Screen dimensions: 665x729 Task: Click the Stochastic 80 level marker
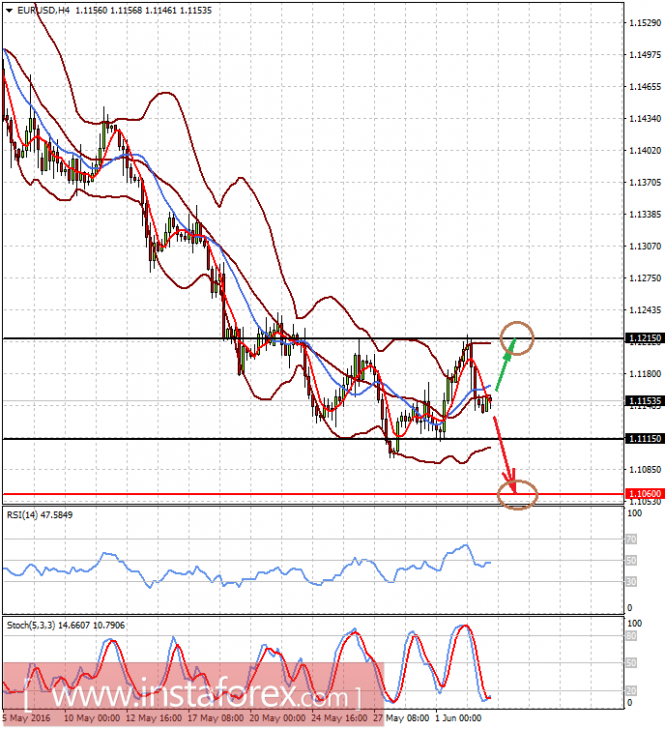[x=631, y=636]
